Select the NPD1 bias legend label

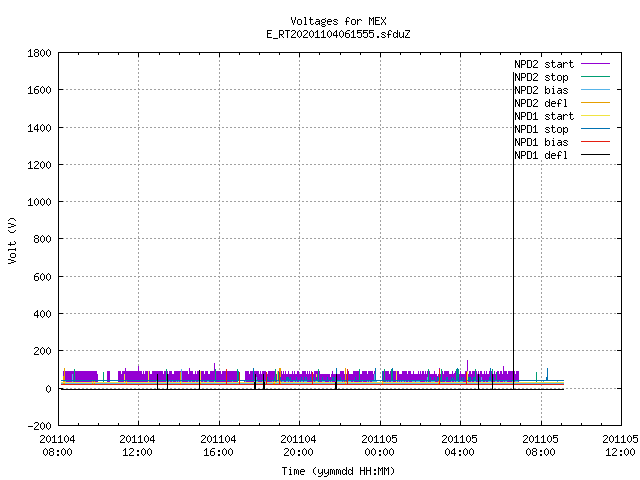(541, 142)
